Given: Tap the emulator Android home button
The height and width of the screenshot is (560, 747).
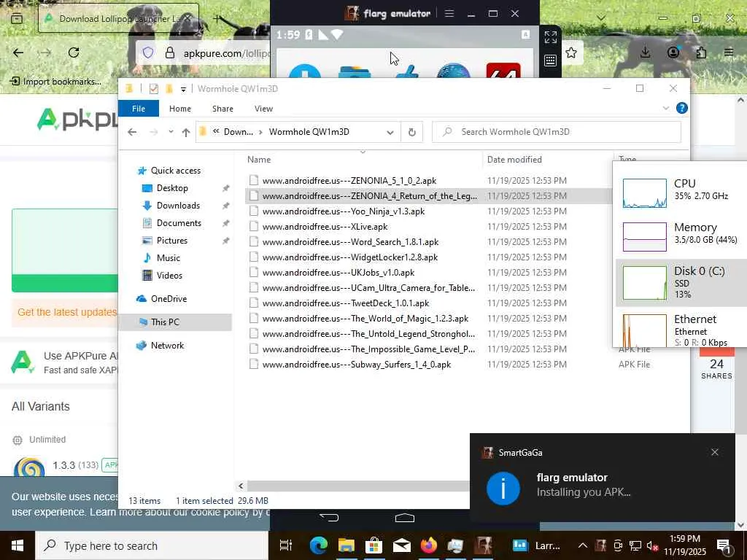Looking at the screenshot, I should pos(404,518).
